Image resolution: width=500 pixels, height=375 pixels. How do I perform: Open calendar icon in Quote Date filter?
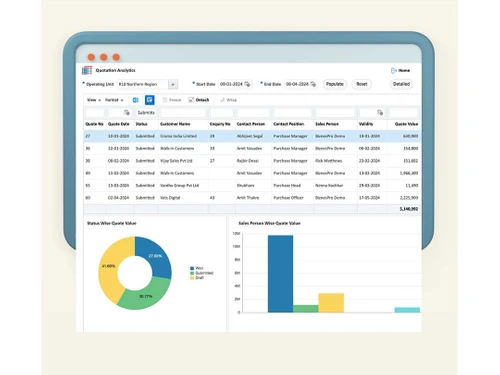[x=127, y=113]
